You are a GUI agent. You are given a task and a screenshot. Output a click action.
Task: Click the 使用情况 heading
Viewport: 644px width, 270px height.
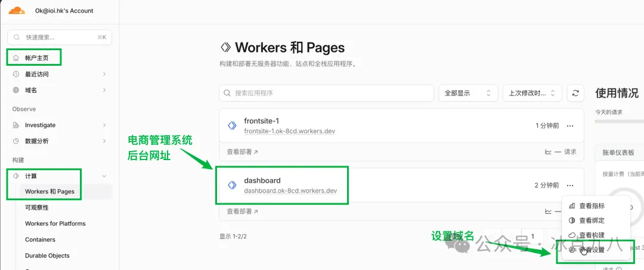[x=617, y=93]
